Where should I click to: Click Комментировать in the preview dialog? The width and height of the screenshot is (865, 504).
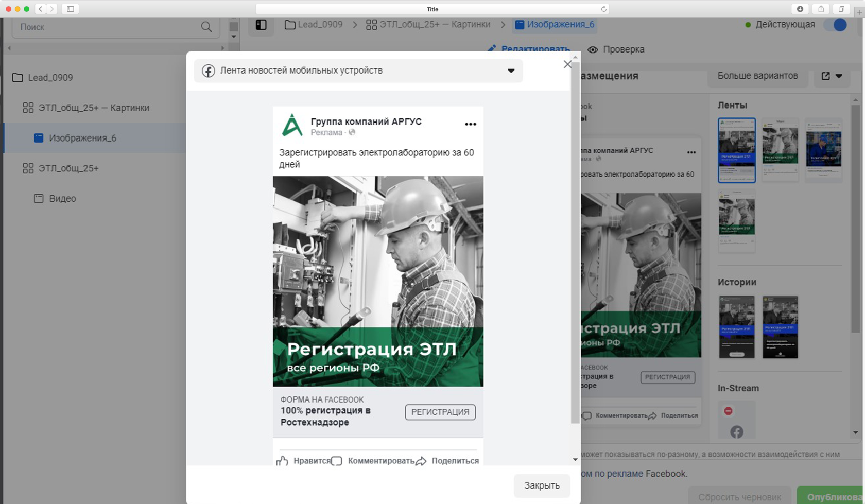pyautogui.click(x=373, y=461)
